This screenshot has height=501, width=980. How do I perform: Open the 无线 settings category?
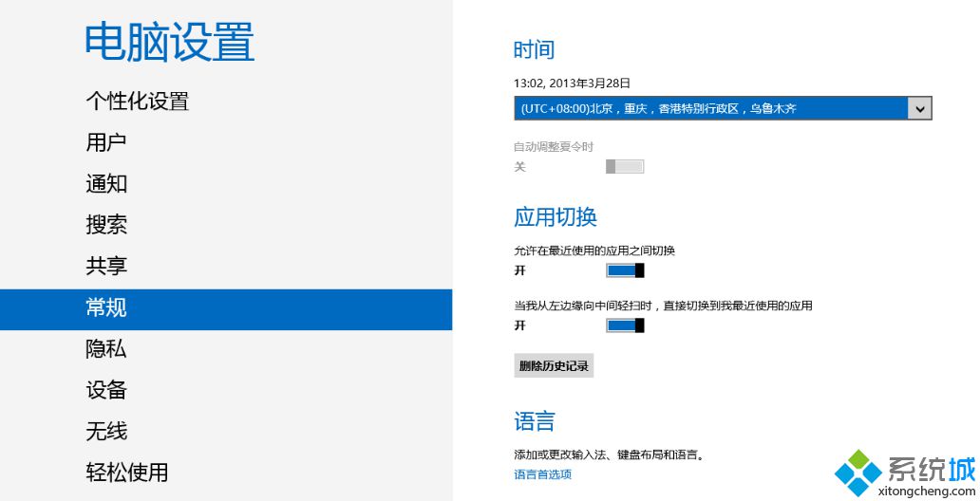pos(106,431)
